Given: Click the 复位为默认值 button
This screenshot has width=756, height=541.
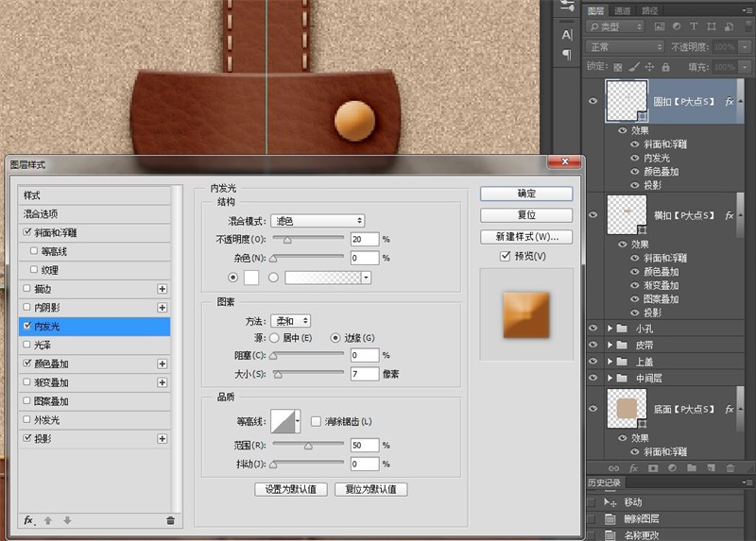Looking at the screenshot, I should 370,489.
